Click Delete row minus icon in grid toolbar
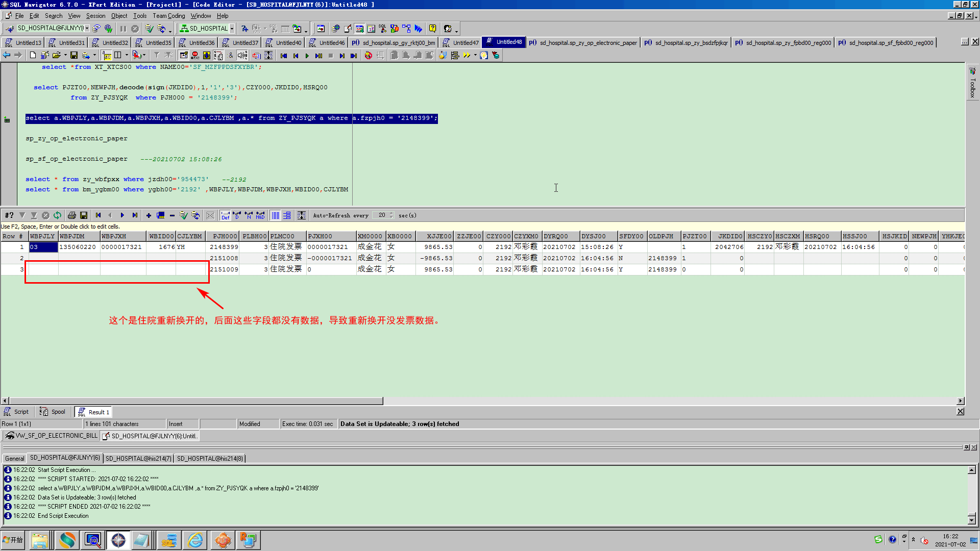Viewport: 980px width, 551px height. 172,215
